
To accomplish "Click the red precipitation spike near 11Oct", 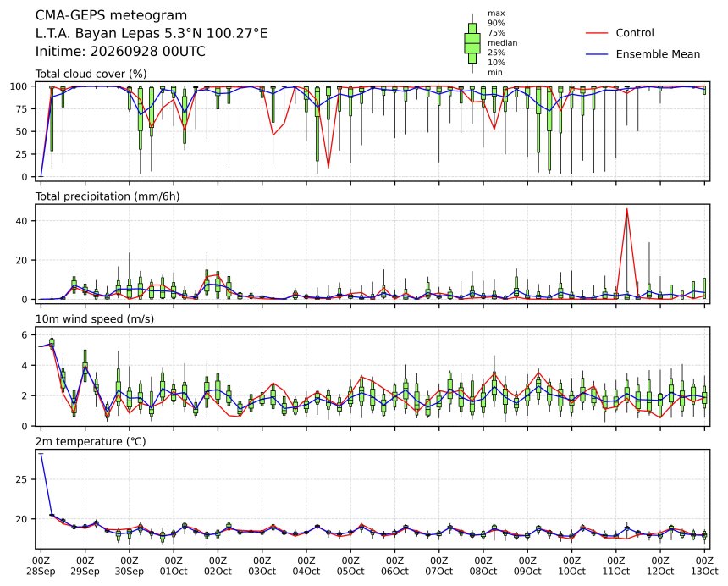I will pos(626,210).
